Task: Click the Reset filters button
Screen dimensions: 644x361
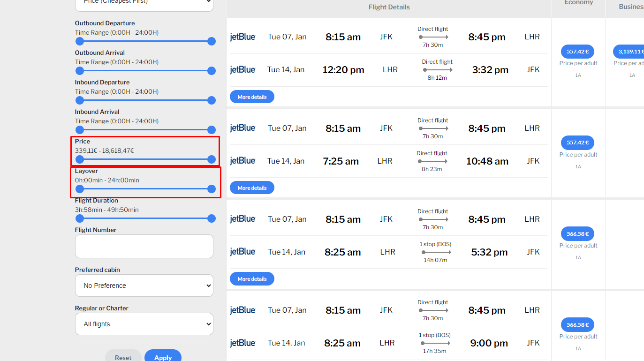Action: click(123, 356)
